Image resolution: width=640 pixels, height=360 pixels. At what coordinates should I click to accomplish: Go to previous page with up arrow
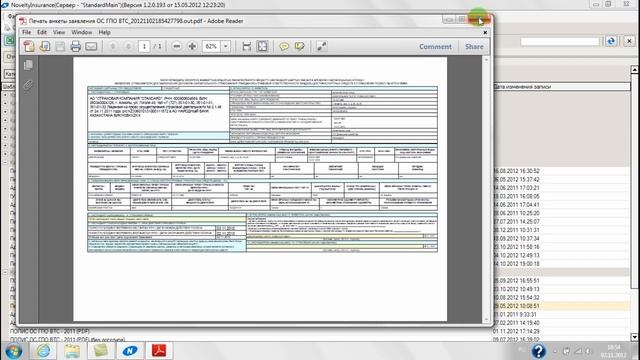tap(113, 47)
